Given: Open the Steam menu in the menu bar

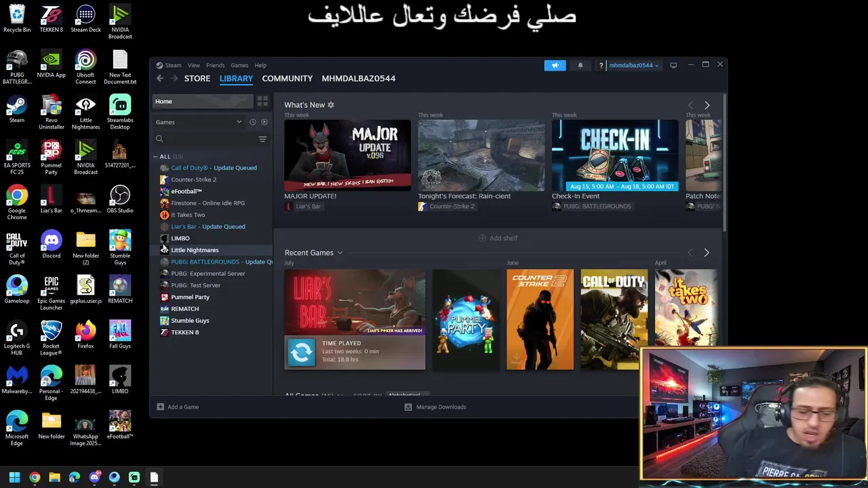Looking at the screenshot, I should point(173,66).
